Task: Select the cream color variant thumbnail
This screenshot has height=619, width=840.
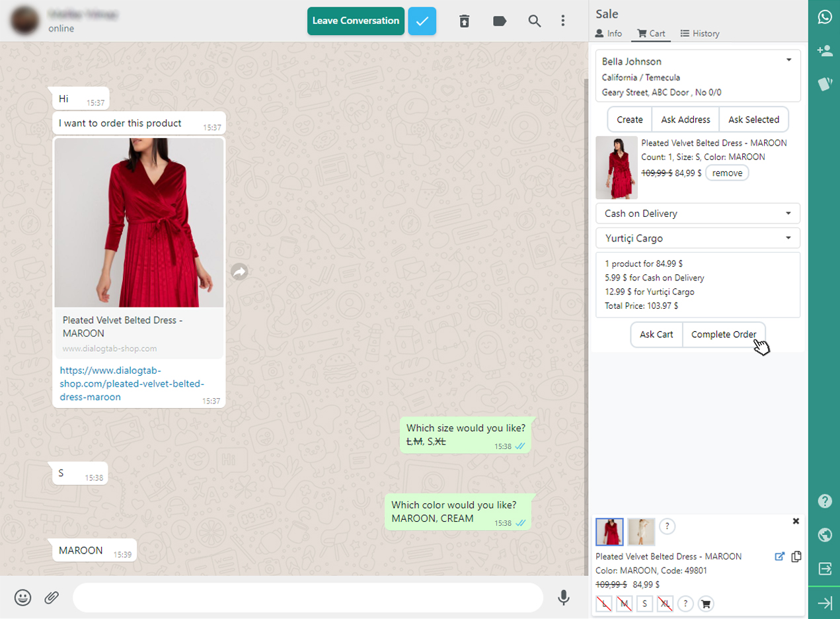Action: pos(640,532)
